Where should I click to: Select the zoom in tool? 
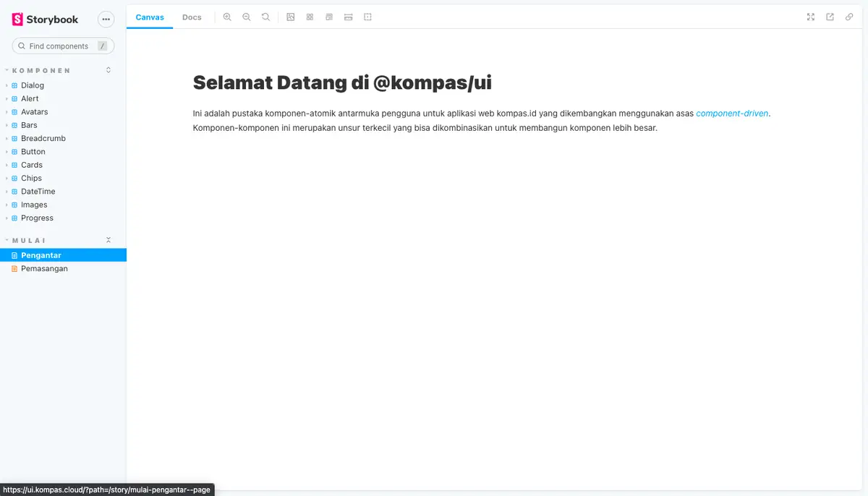(227, 16)
